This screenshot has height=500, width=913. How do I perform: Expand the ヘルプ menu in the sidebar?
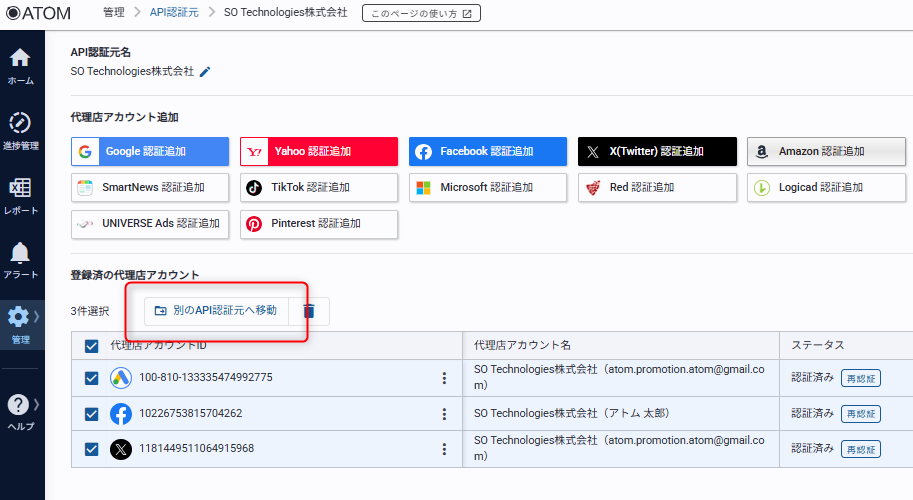coord(20,410)
